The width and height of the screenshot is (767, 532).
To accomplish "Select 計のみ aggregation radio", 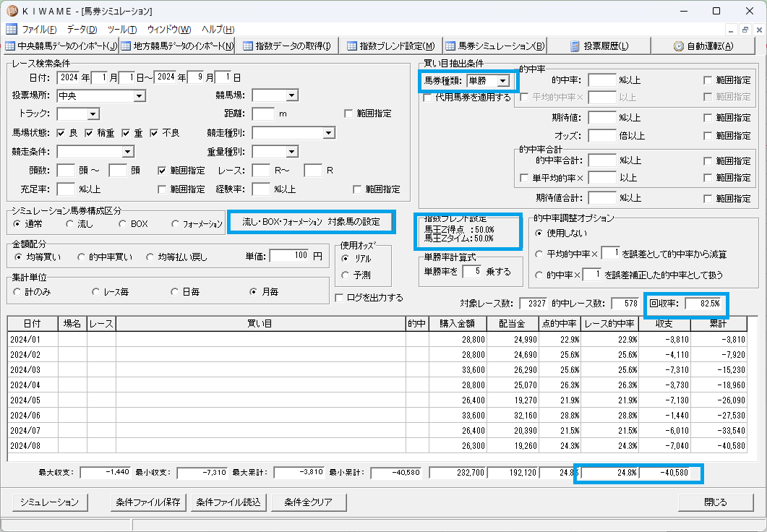I will click(x=17, y=292).
